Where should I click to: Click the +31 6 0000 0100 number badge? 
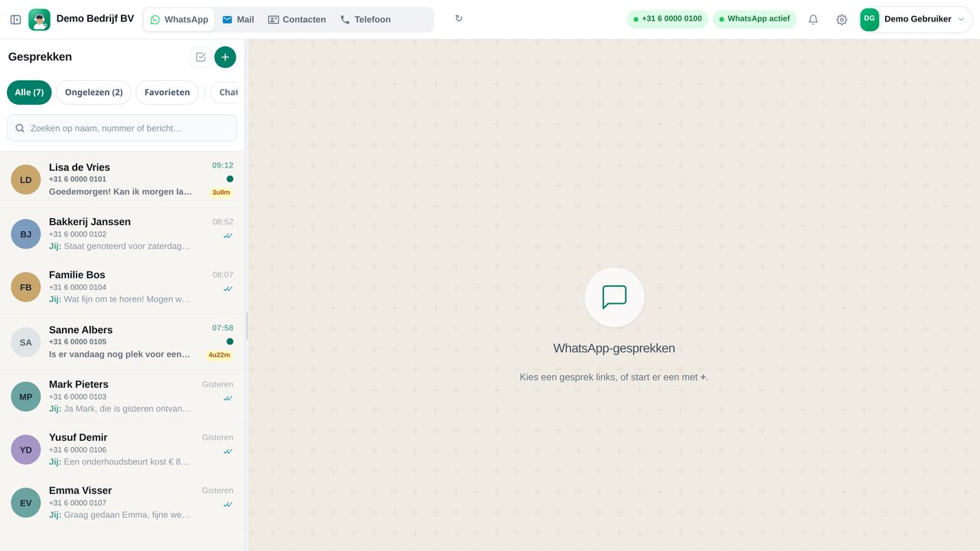(x=667, y=19)
